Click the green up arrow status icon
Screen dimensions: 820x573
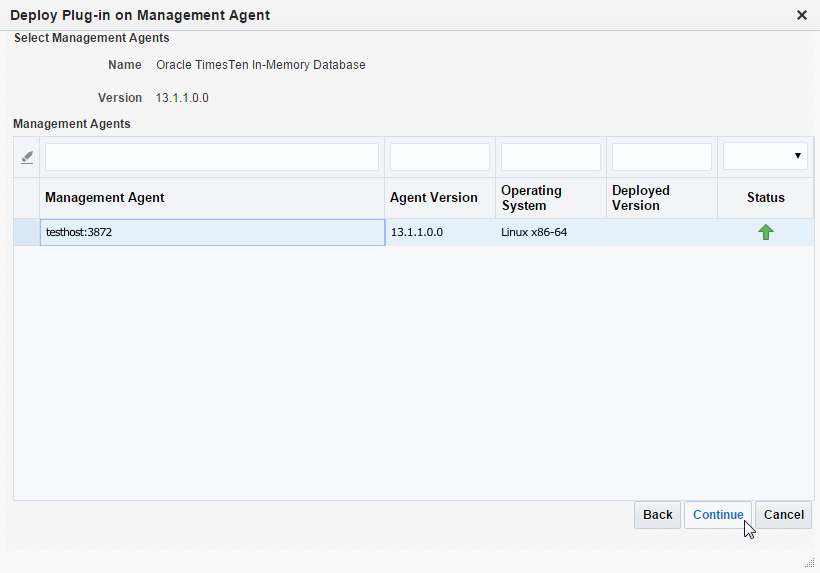click(766, 232)
